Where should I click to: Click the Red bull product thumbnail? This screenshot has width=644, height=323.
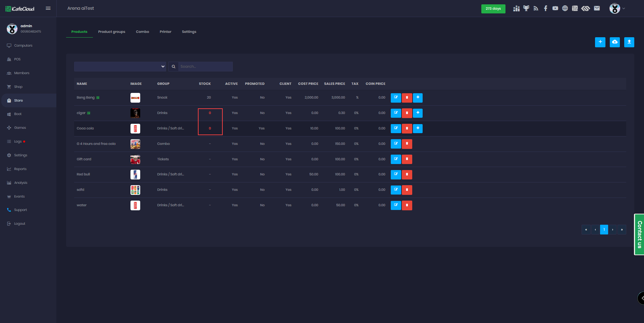coord(135,174)
